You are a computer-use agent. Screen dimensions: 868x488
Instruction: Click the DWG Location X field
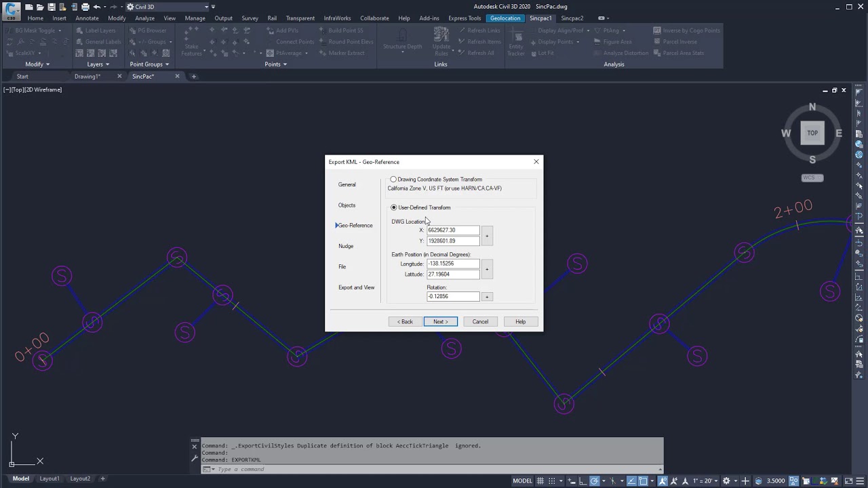pyautogui.click(x=452, y=230)
